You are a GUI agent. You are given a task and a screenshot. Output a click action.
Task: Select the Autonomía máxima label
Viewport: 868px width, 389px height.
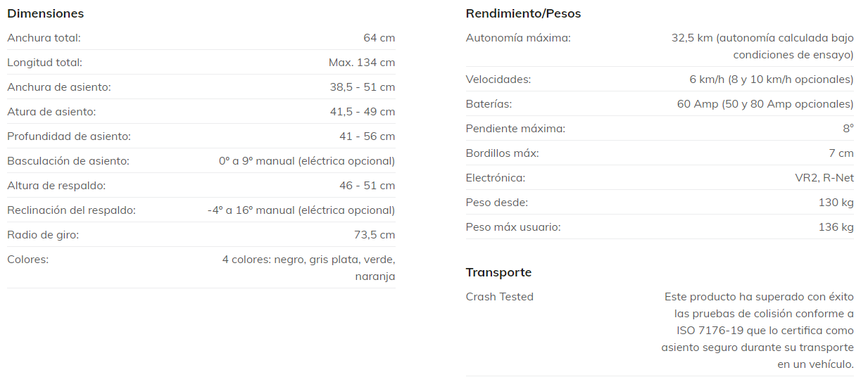[x=518, y=37]
